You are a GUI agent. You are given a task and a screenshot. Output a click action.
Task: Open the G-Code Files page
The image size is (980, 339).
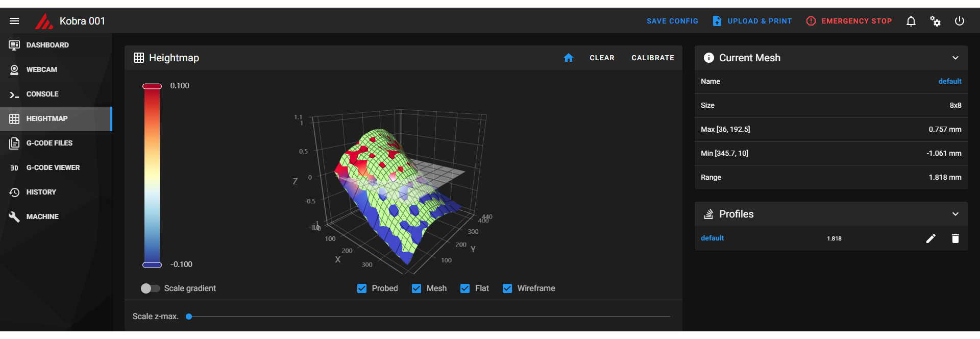49,143
